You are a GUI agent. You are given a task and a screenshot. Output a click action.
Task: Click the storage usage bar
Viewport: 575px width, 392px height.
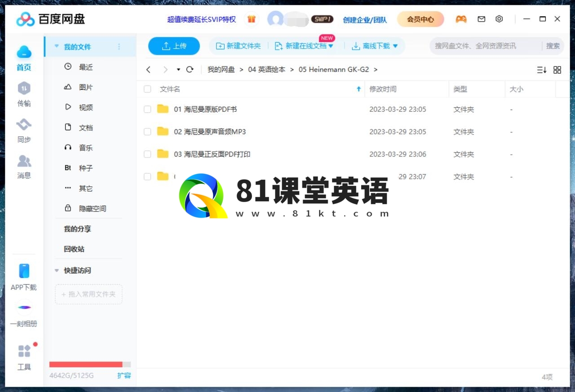click(x=90, y=364)
